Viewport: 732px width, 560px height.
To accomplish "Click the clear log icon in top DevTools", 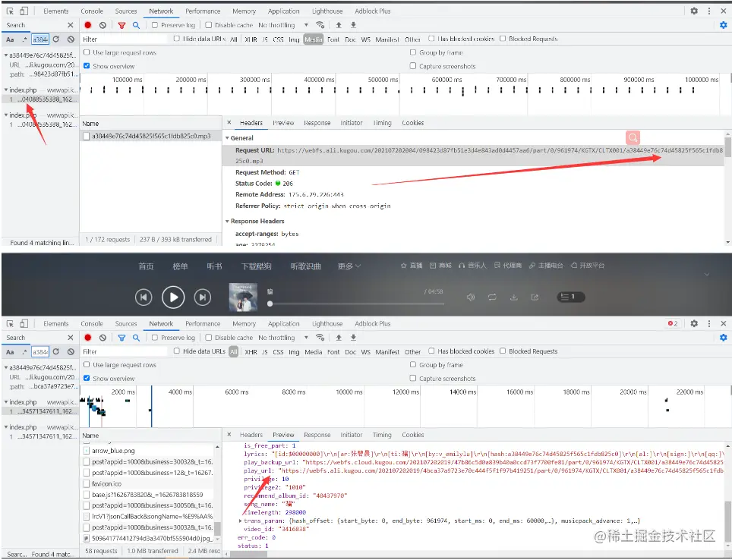I will pyautogui.click(x=103, y=25).
